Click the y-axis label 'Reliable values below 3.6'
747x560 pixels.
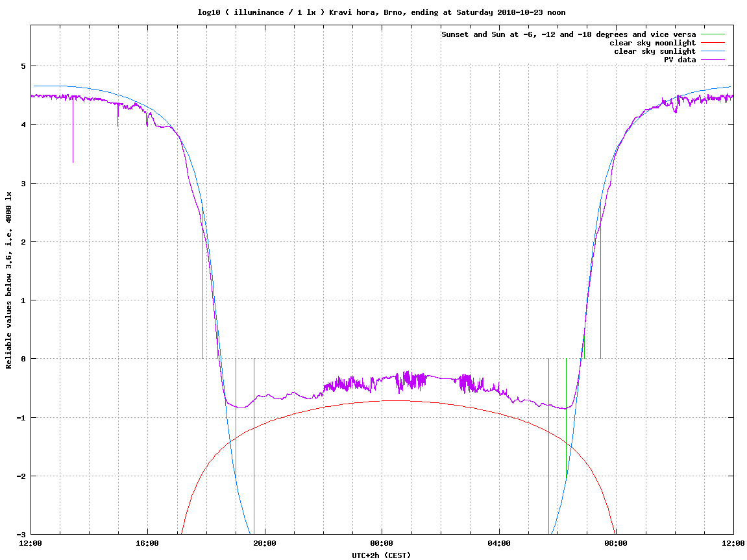[x=8, y=280]
